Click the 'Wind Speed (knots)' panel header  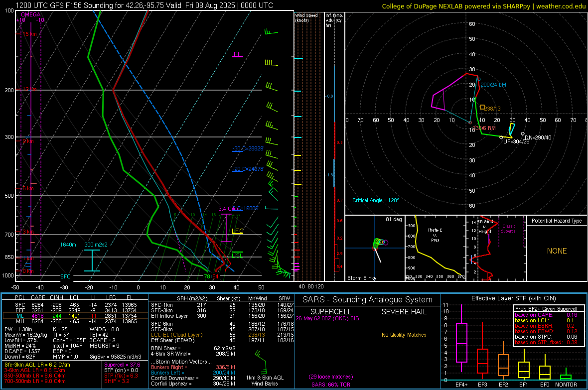point(306,17)
